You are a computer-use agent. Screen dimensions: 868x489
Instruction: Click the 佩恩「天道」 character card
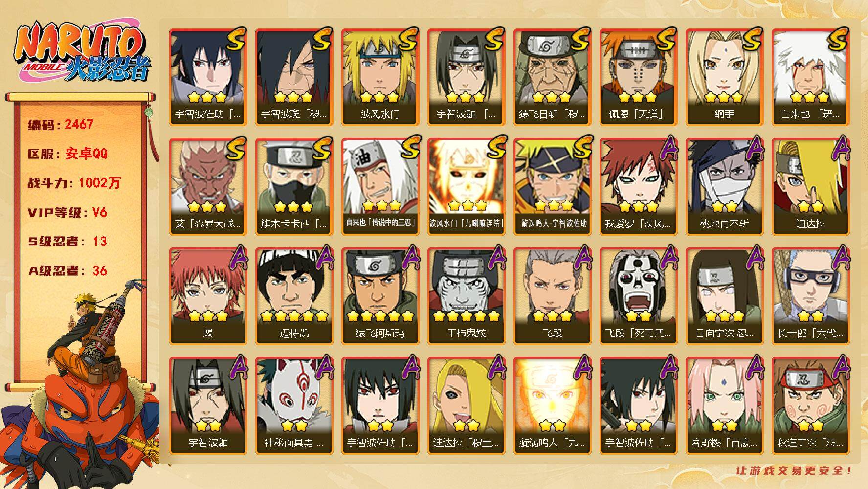(638, 77)
